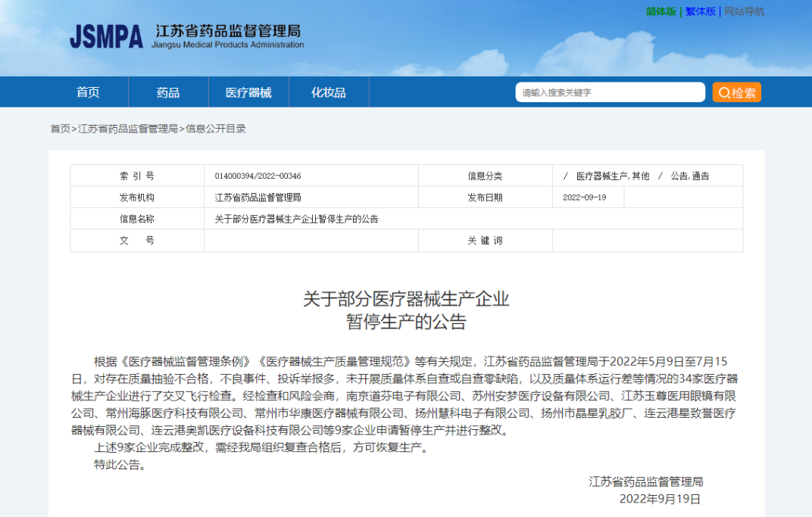Click the 信息名称 row announcement title text

[x=296, y=219]
